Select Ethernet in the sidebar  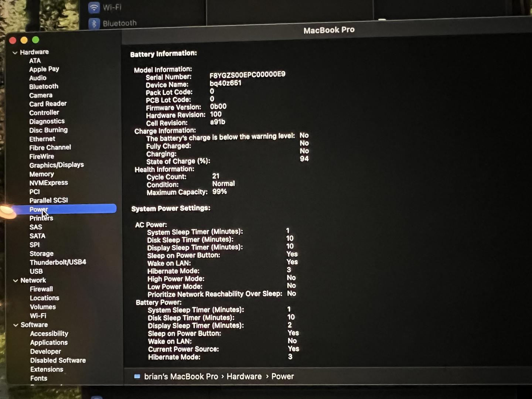tap(42, 139)
